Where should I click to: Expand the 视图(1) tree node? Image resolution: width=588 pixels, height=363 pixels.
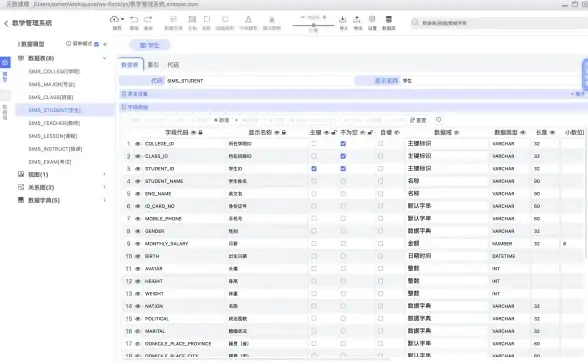(x=105, y=174)
